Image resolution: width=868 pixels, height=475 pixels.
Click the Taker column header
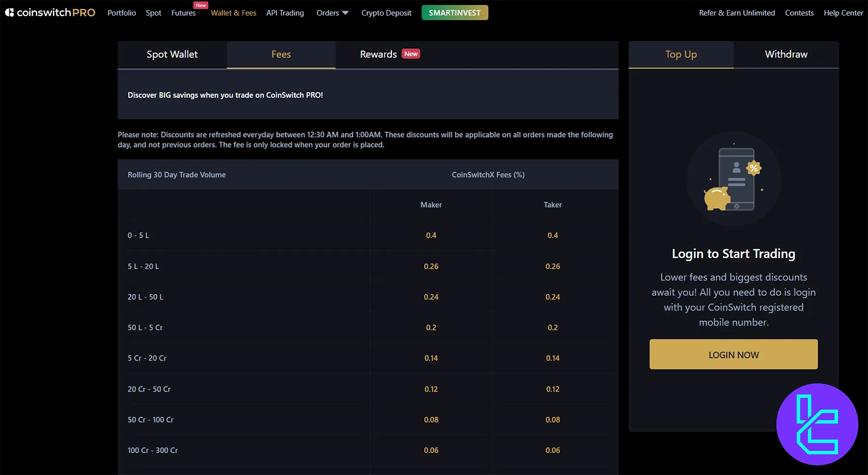[553, 205]
